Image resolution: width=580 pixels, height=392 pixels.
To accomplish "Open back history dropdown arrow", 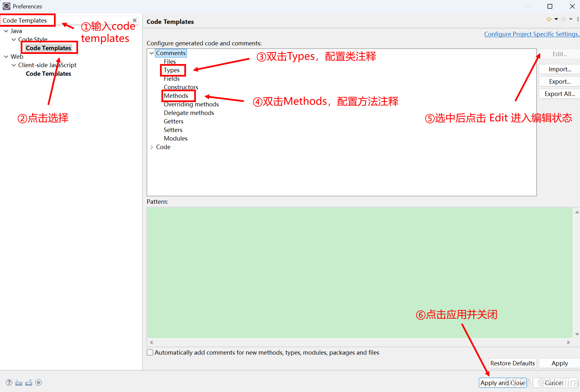I will pos(556,19).
